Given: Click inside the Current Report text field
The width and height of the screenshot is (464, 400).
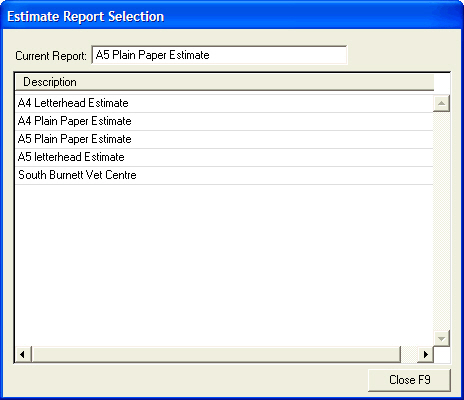Looking at the screenshot, I should (x=219, y=55).
